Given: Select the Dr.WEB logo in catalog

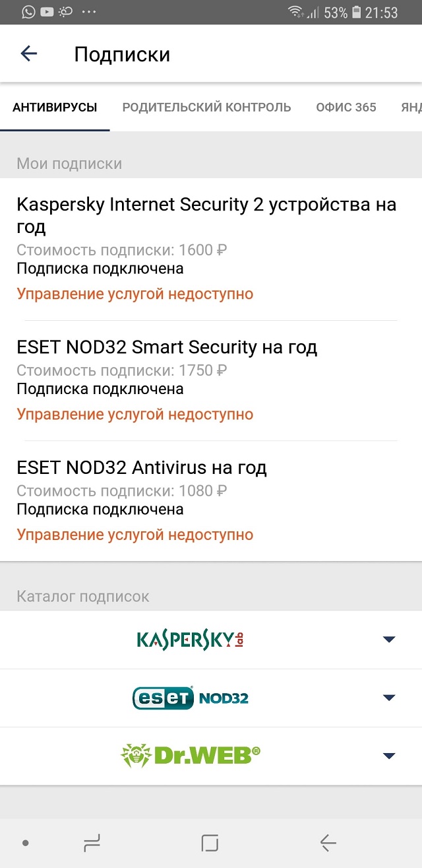Looking at the screenshot, I should (x=191, y=756).
